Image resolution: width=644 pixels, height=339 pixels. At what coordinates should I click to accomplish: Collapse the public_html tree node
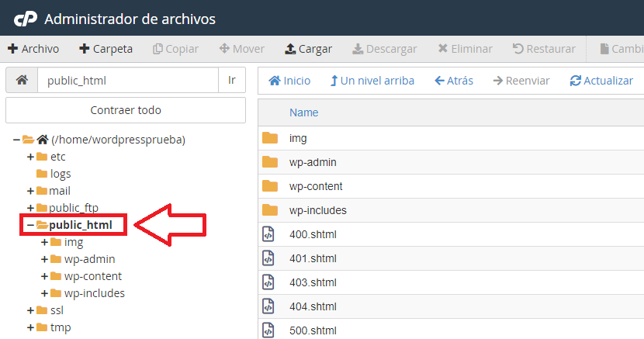pos(29,226)
